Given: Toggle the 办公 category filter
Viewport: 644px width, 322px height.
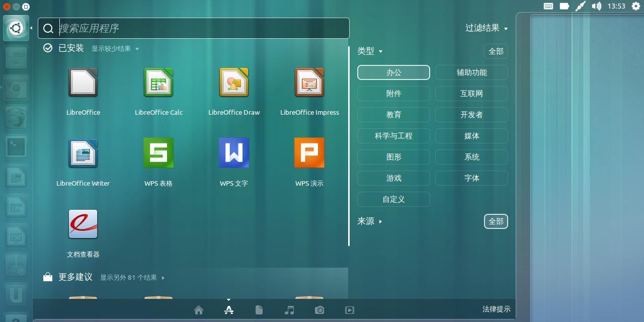Looking at the screenshot, I should click(393, 72).
